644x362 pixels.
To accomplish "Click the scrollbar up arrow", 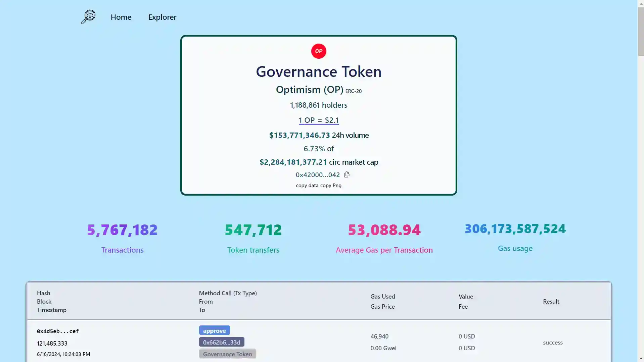I will pyautogui.click(x=641, y=3).
